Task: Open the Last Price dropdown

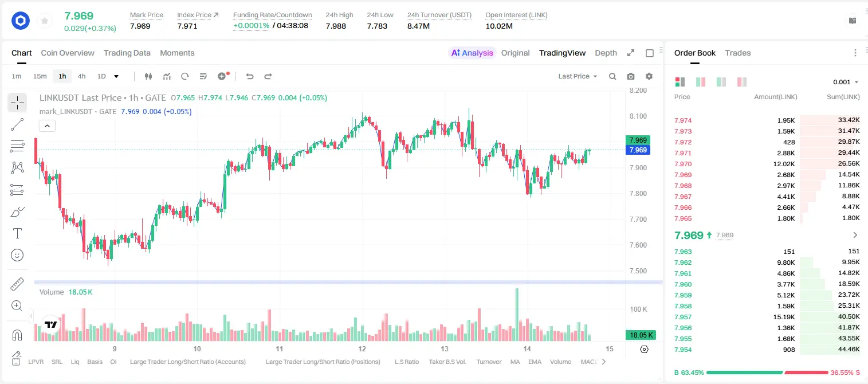Action: pyautogui.click(x=578, y=76)
